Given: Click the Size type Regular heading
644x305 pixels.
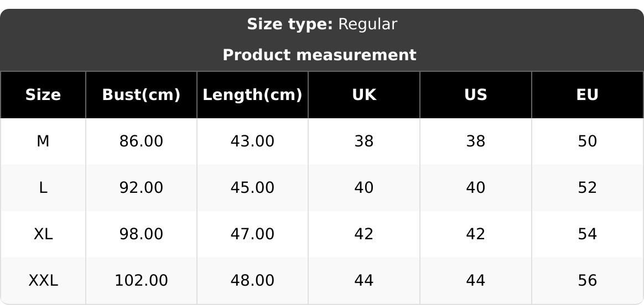Looking at the screenshot, I should [x=321, y=24].
